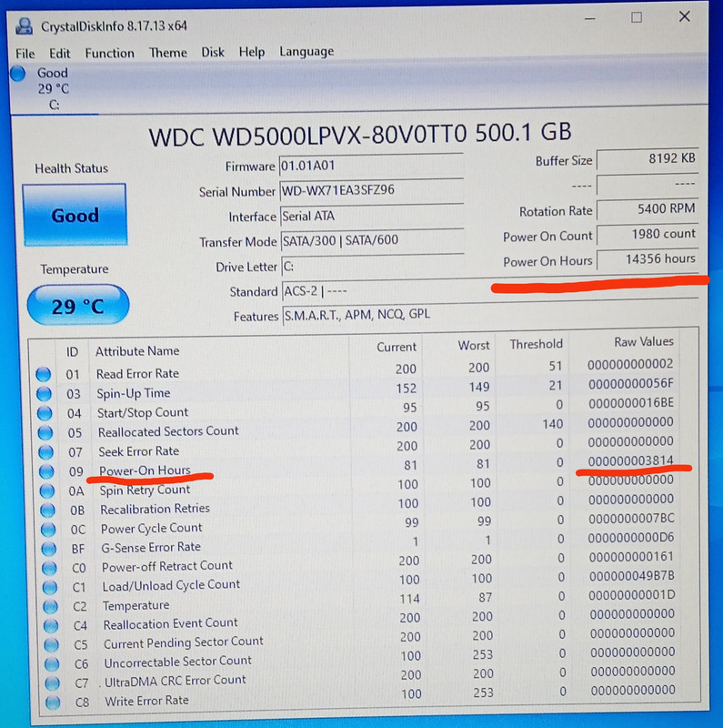
Task: Click status icon for Recalibration Retries row
Action: tap(47, 510)
